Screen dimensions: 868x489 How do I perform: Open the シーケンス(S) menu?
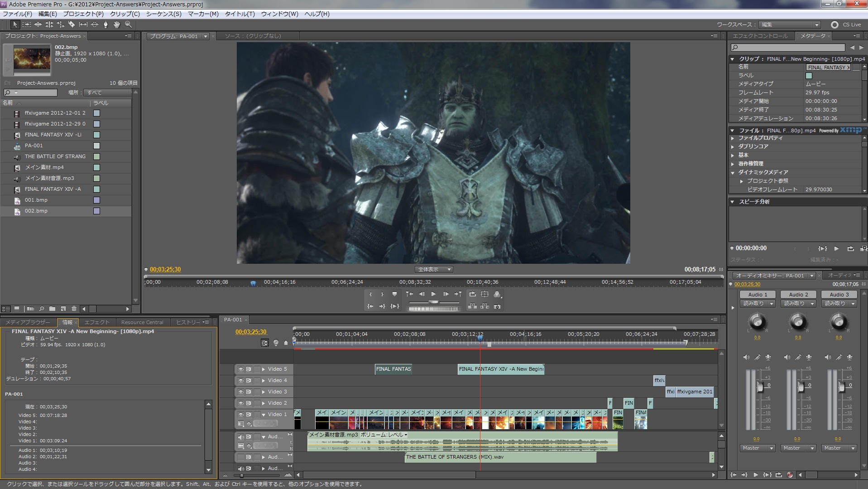click(163, 14)
